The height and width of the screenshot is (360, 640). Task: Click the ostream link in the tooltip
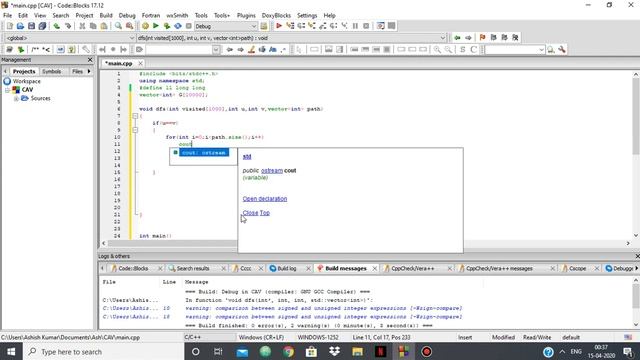[x=271, y=171]
